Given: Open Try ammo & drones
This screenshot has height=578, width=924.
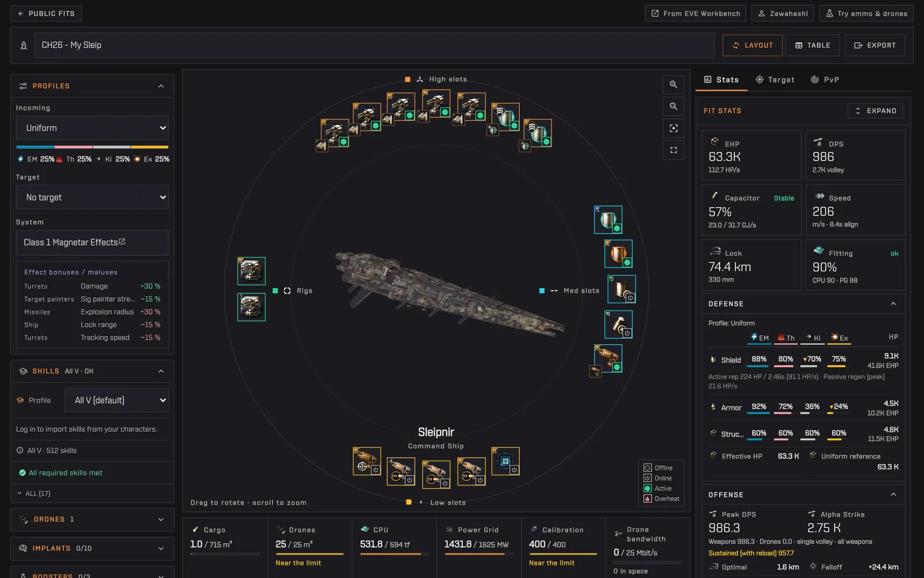Looking at the screenshot, I should click(x=866, y=13).
